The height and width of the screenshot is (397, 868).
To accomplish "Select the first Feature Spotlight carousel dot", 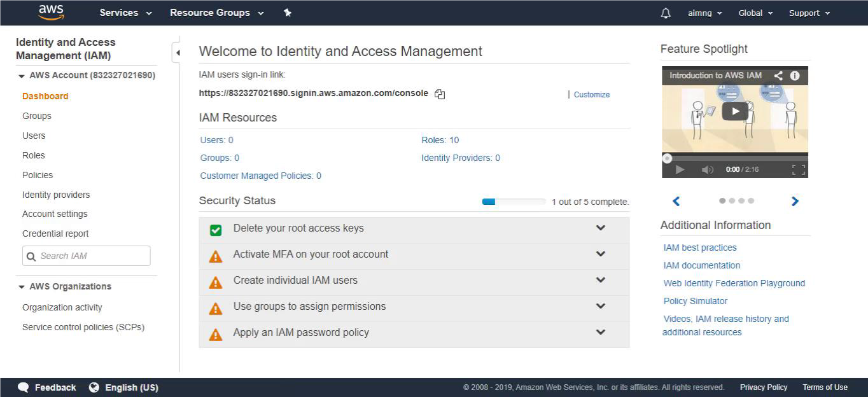I will (722, 200).
